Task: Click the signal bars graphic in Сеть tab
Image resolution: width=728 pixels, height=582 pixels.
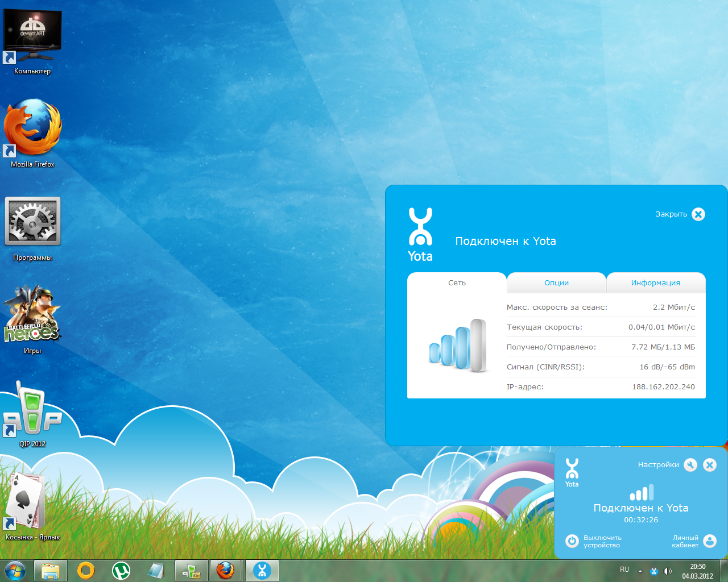Action: click(458, 346)
